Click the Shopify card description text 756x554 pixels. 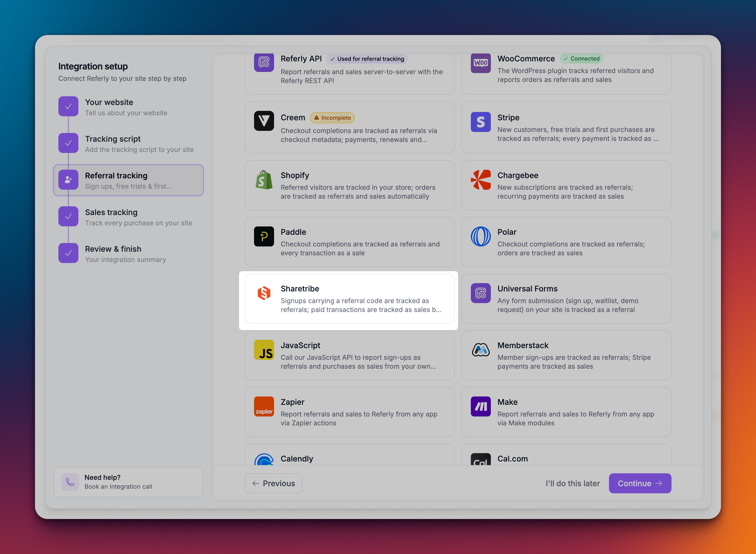[357, 192]
